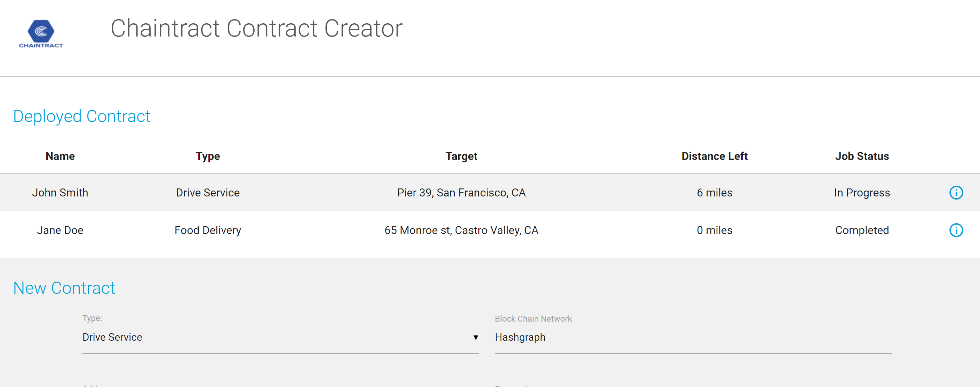
Task: Click the Completed job status
Action: 862,231
